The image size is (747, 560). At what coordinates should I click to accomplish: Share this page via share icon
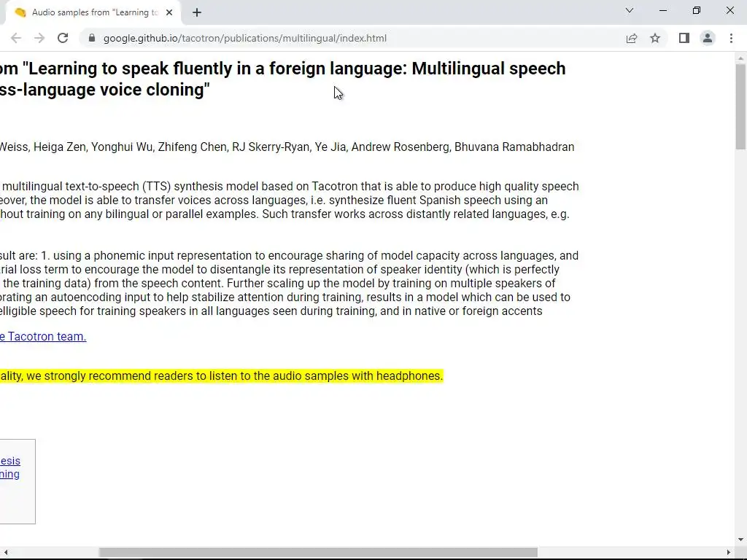pos(632,38)
